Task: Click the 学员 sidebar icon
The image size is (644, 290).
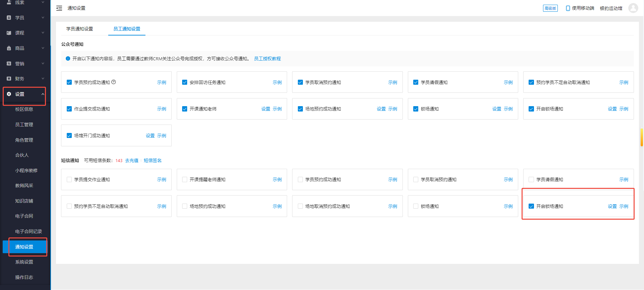Action: click(9, 18)
